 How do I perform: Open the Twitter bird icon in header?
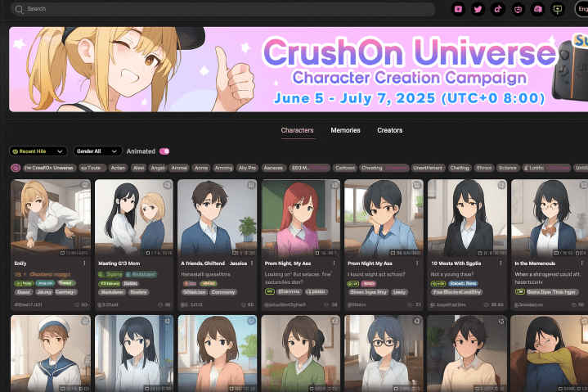478,9
